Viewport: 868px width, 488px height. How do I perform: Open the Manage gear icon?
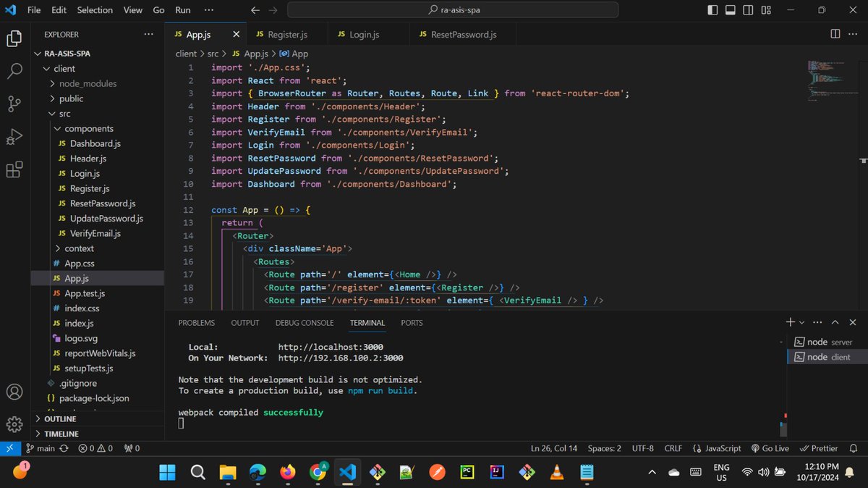pos(14,424)
